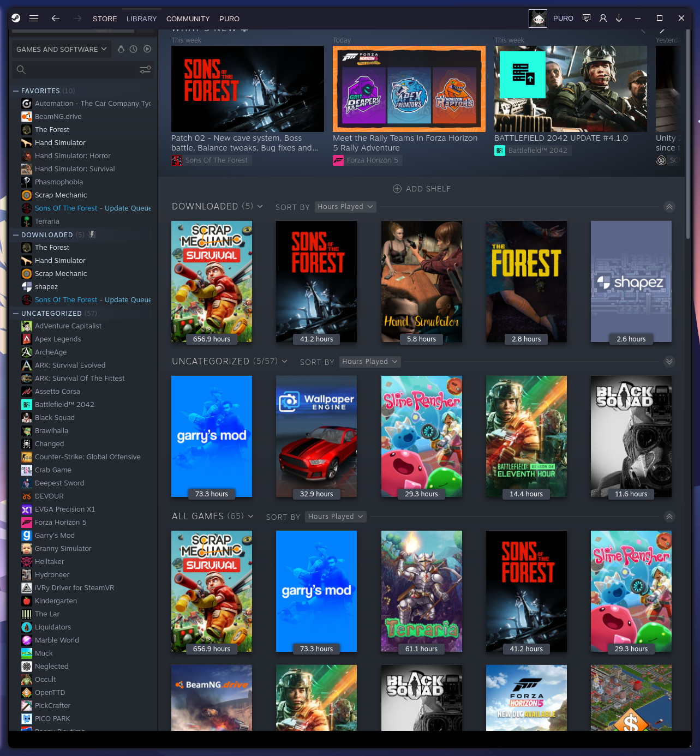Screen dimensions: 700x756
Task: Click the ADD SHELF button
Action: point(422,189)
